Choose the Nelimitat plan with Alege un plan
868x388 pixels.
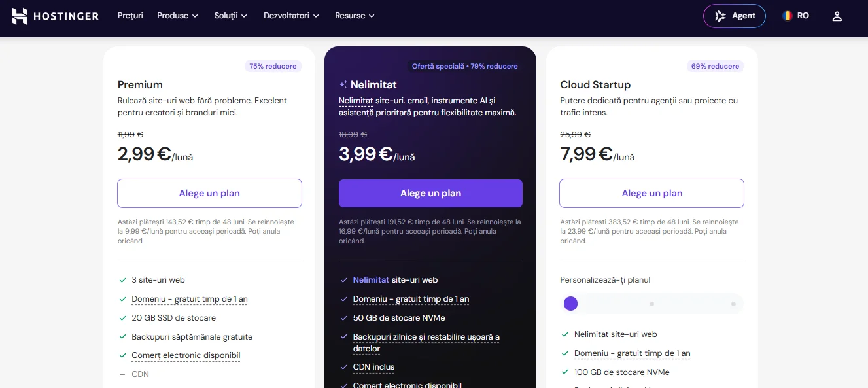[x=430, y=193]
